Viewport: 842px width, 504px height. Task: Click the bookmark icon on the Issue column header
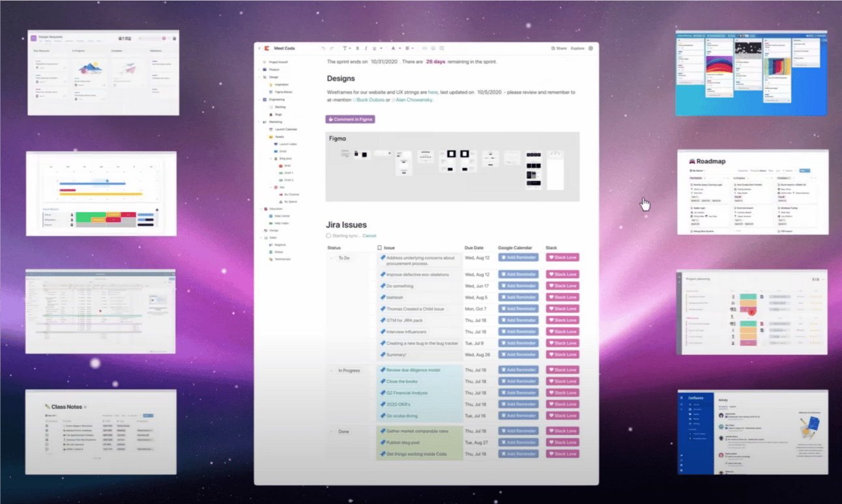380,247
